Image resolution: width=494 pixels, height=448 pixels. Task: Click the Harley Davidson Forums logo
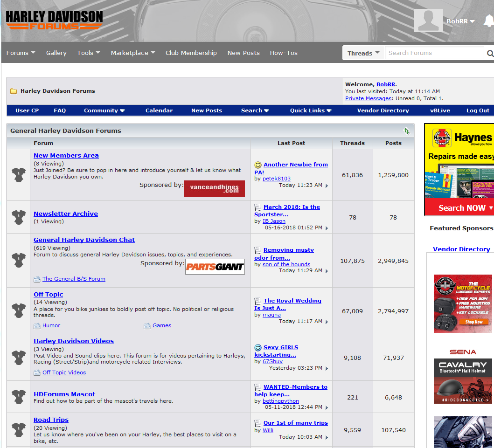[54, 20]
